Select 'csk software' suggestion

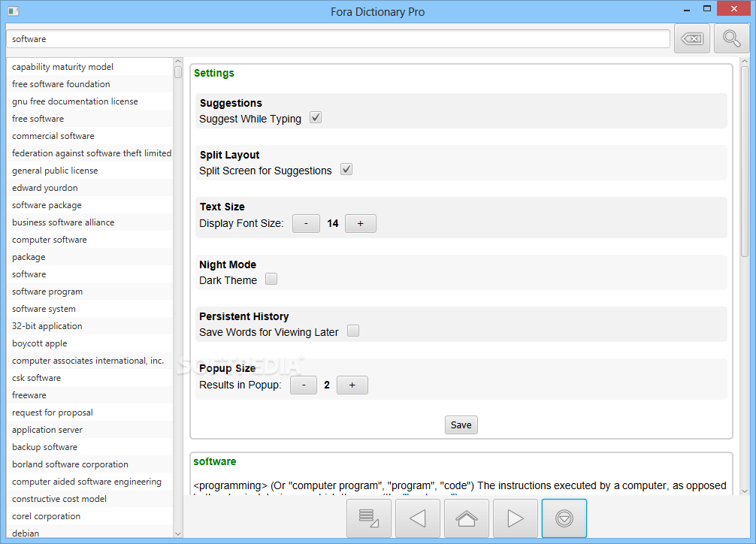[89, 378]
